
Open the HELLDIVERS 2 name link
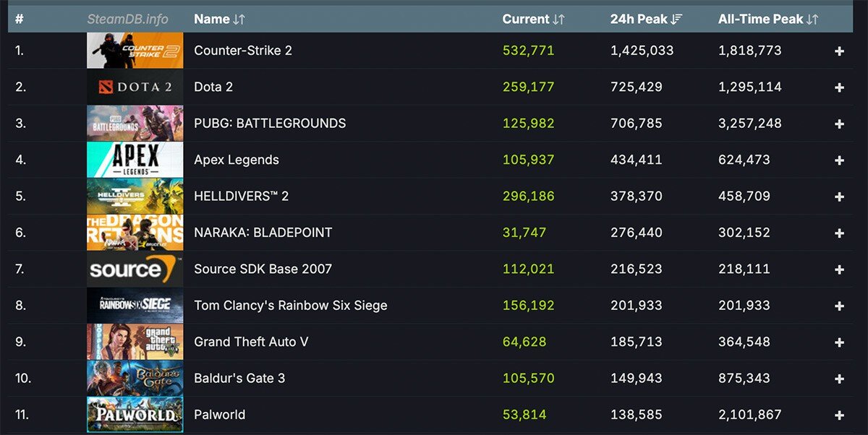click(x=242, y=196)
